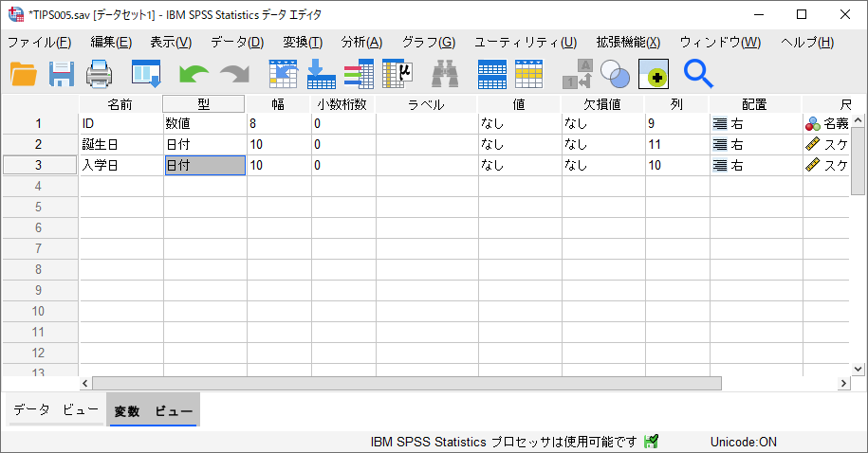
Task: Switch to データ ビュー tab
Action: tap(56, 409)
